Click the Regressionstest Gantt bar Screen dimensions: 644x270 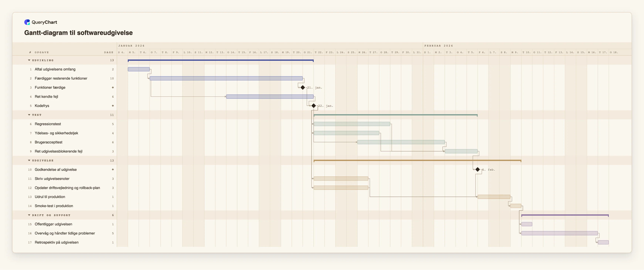(x=352, y=124)
